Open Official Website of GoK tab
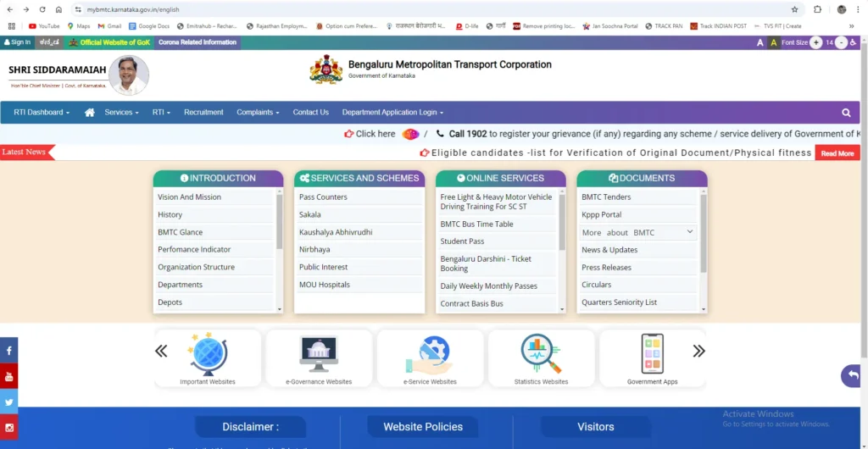Image resolution: width=868 pixels, height=449 pixels. point(109,42)
